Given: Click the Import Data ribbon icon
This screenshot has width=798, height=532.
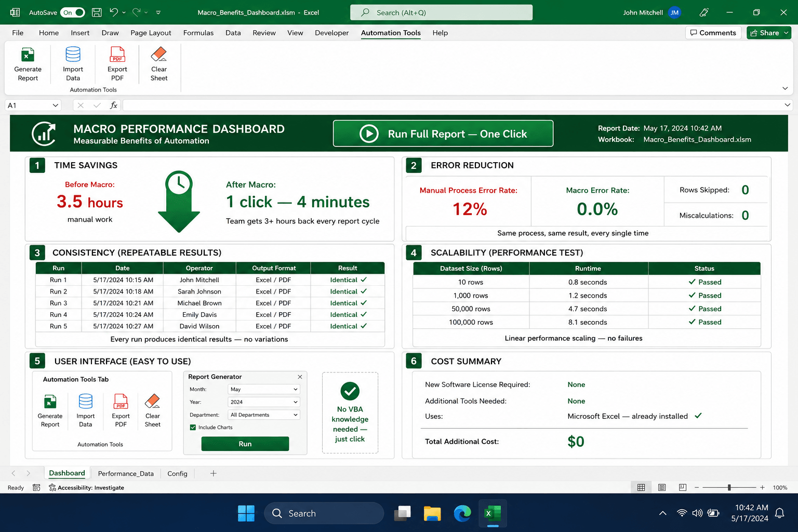Looking at the screenshot, I should coord(73,54).
